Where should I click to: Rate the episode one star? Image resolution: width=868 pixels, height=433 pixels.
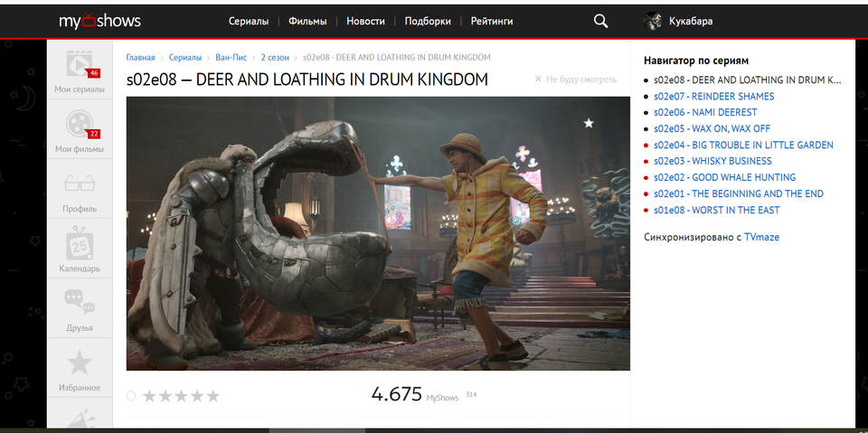tap(149, 396)
